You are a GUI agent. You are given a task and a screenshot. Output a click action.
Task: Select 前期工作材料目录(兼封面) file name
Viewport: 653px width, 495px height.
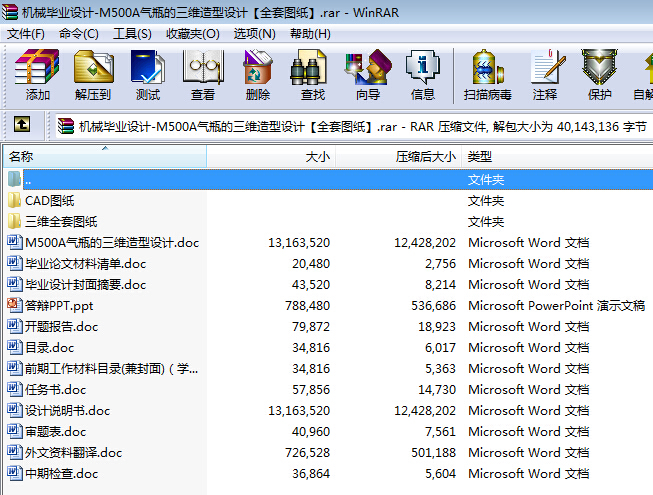pyautogui.click(x=111, y=368)
